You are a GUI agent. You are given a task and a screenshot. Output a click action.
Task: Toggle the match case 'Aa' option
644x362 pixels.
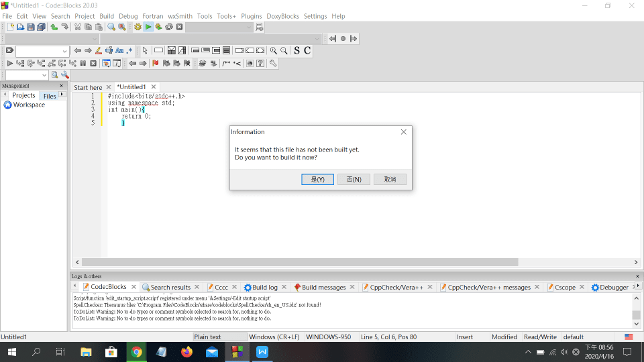pos(119,50)
